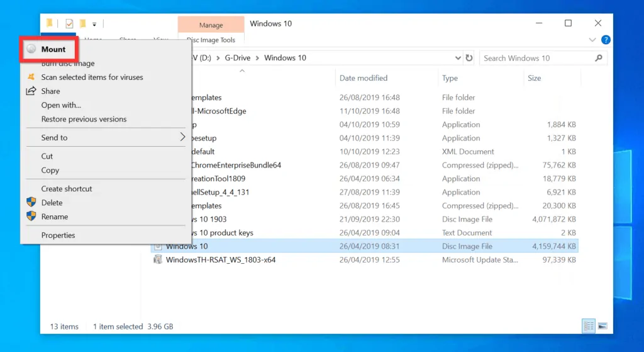Open the Customize Quick Access Toolbar dropdown
Screen dimensions: 644x352
(94, 25)
